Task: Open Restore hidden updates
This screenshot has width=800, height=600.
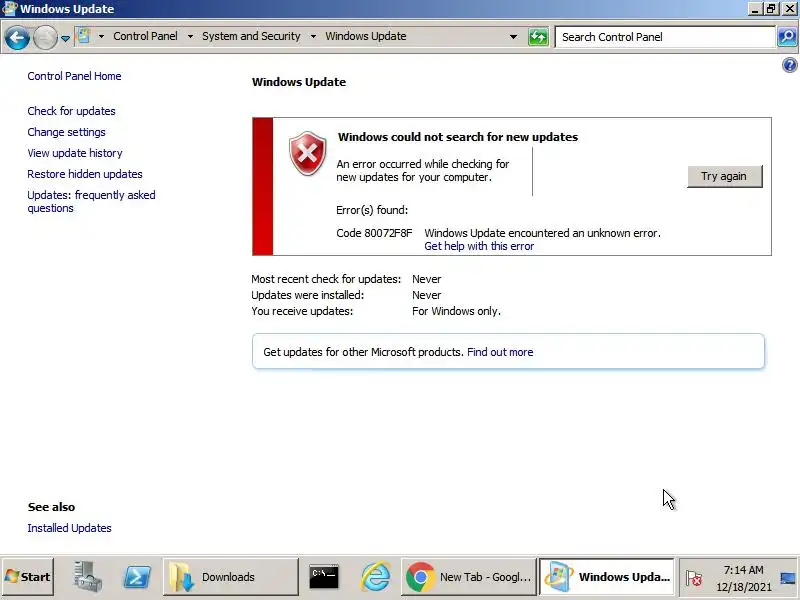Action: (85, 174)
